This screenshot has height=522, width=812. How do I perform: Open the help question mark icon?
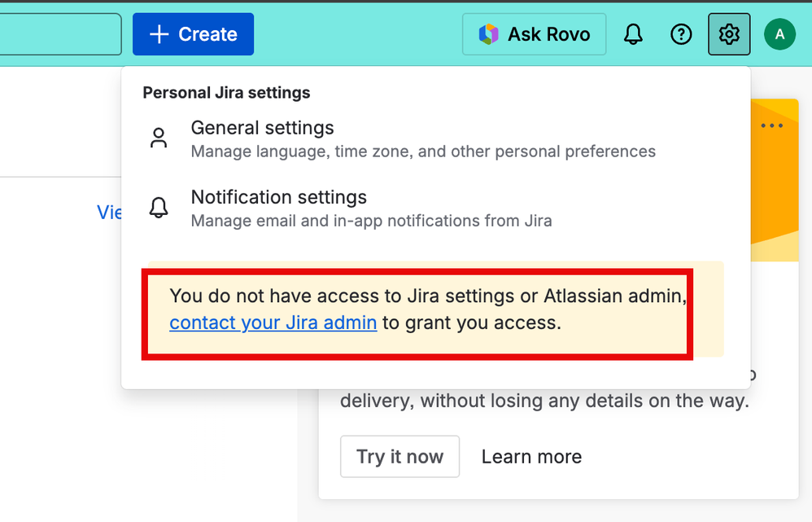point(681,34)
